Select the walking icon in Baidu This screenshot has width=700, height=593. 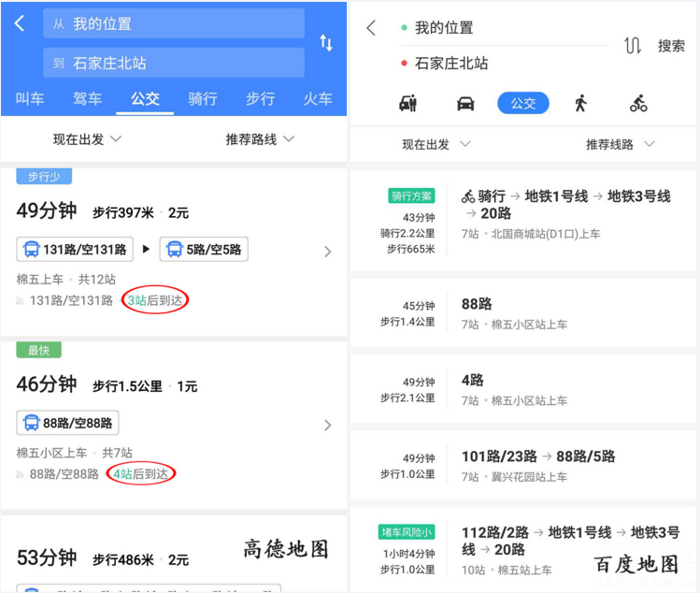tap(580, 104)
